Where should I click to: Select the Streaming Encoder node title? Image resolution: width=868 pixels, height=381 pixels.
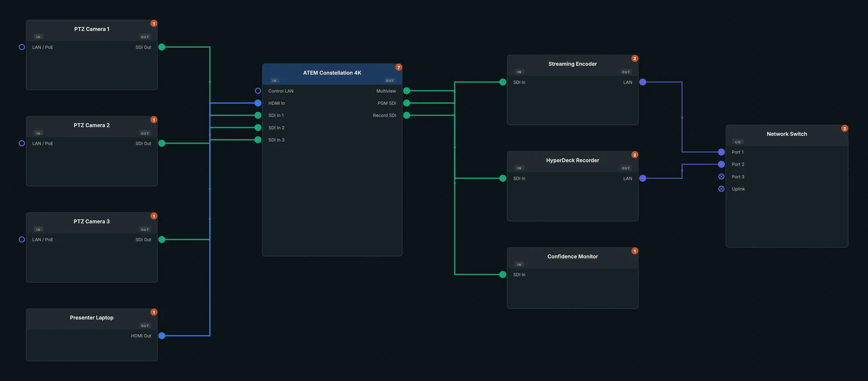coord(572,64)
